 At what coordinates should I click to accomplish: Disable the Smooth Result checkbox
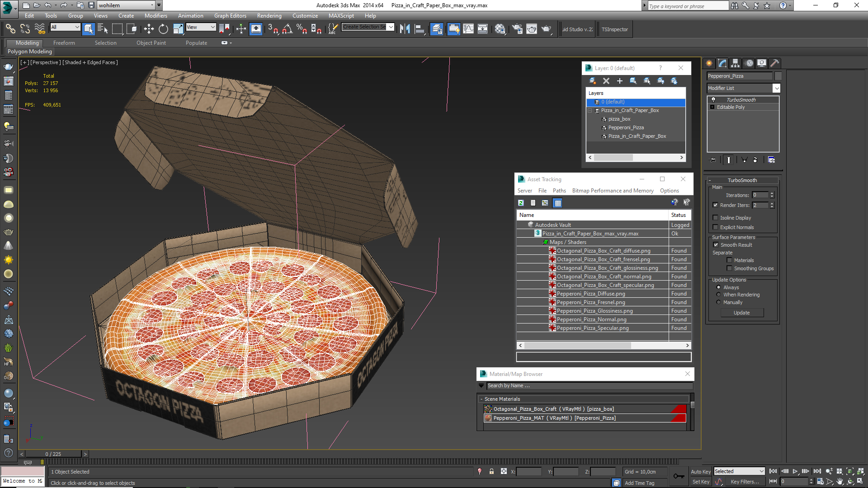[716, 245]
